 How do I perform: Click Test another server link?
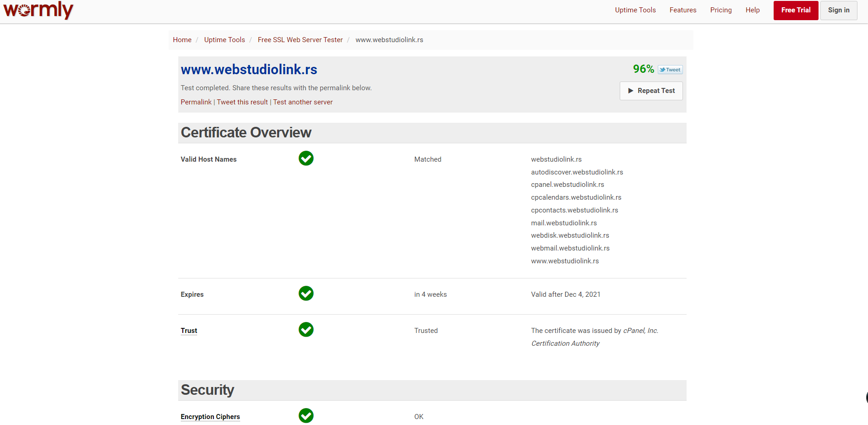point(303,102)
